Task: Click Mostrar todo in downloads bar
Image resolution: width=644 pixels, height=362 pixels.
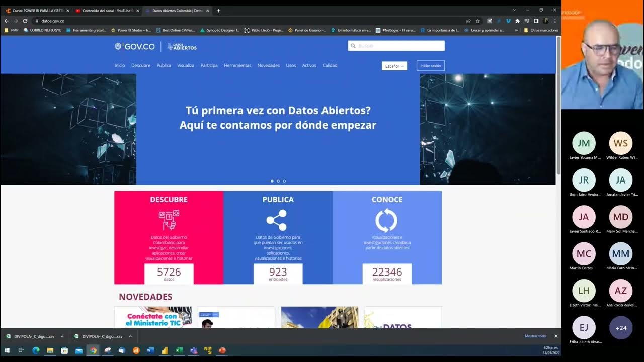Action: click(535, 336)
